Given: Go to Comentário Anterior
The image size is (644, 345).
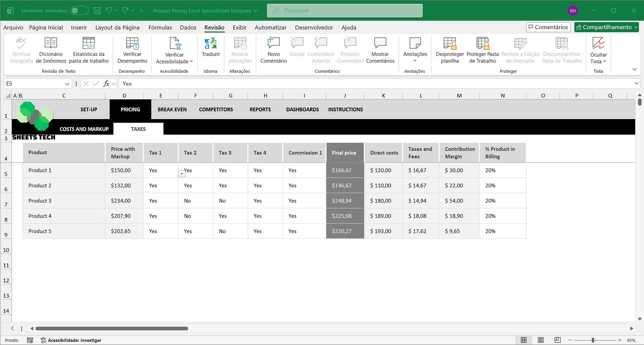Looking at the screenshot, I should [x=321, y=50].
